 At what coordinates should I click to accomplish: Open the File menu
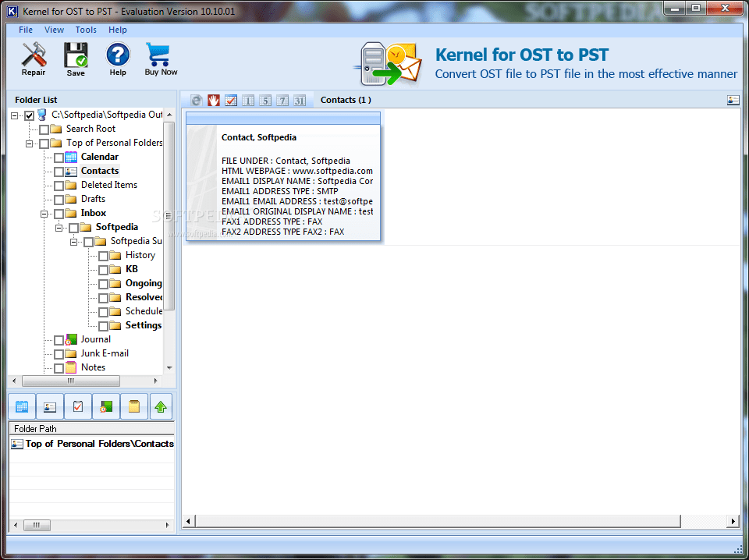[x=26, y=30]
